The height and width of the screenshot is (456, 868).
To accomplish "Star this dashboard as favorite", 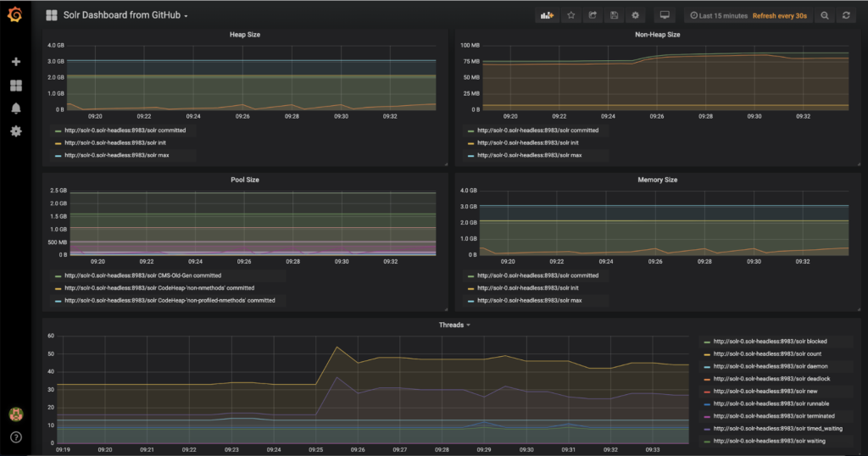I will (x=570, y=15).
